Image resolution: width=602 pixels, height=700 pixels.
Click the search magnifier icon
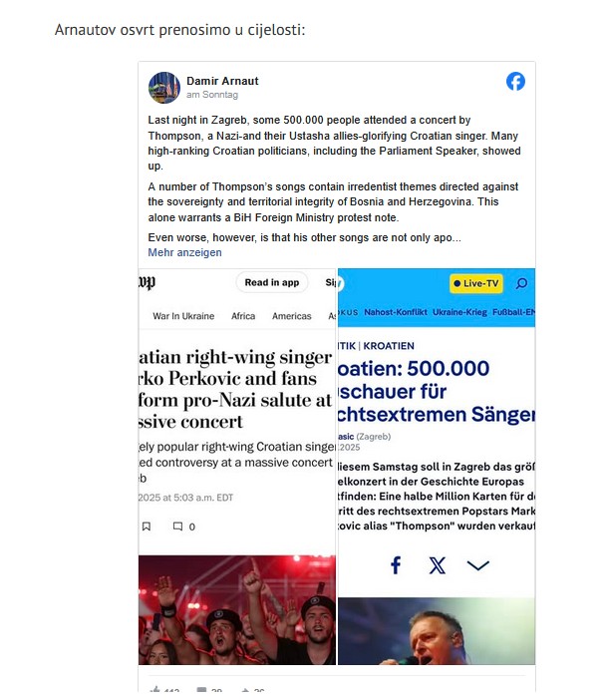pos(521,283)
